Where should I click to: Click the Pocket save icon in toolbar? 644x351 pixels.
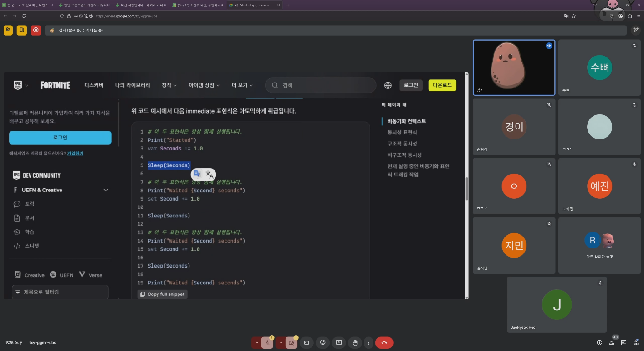[x=612, y=15]
